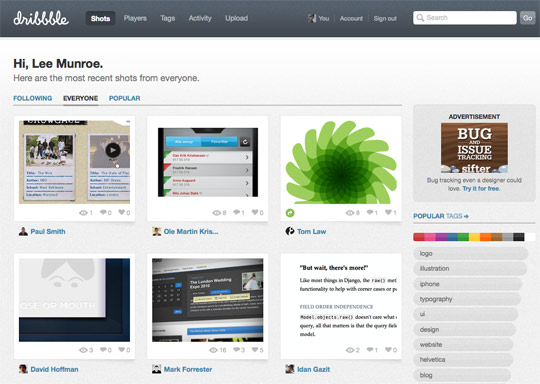540x384 pixels.
Task: Click the green rebound icon on Tom Law's shot
Action: point(290,213)
